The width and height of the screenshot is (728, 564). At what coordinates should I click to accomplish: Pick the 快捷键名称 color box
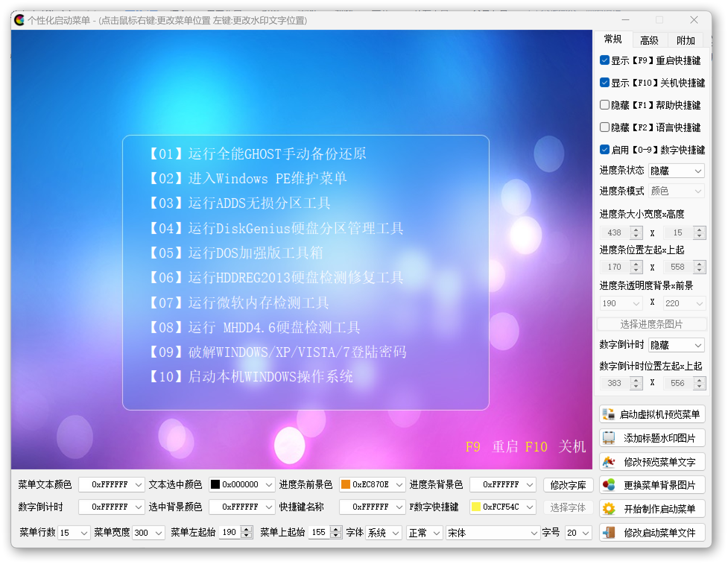(372, 507)
